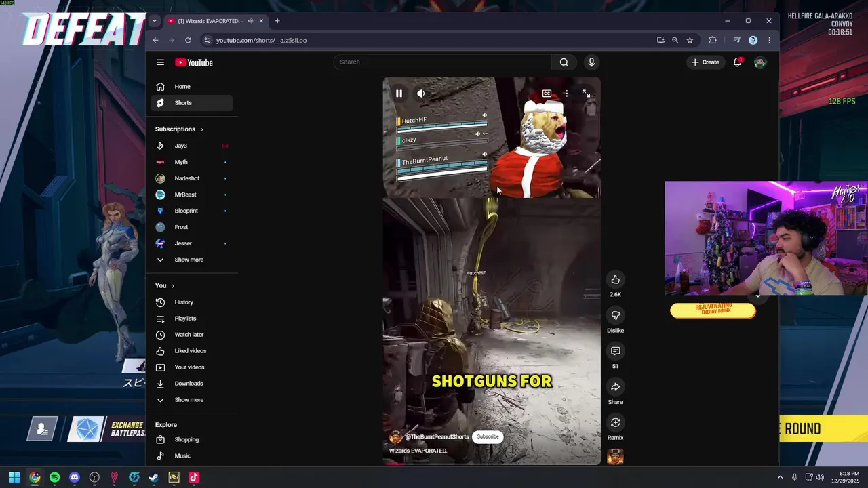Reload the page in the browser

point(188,40)
